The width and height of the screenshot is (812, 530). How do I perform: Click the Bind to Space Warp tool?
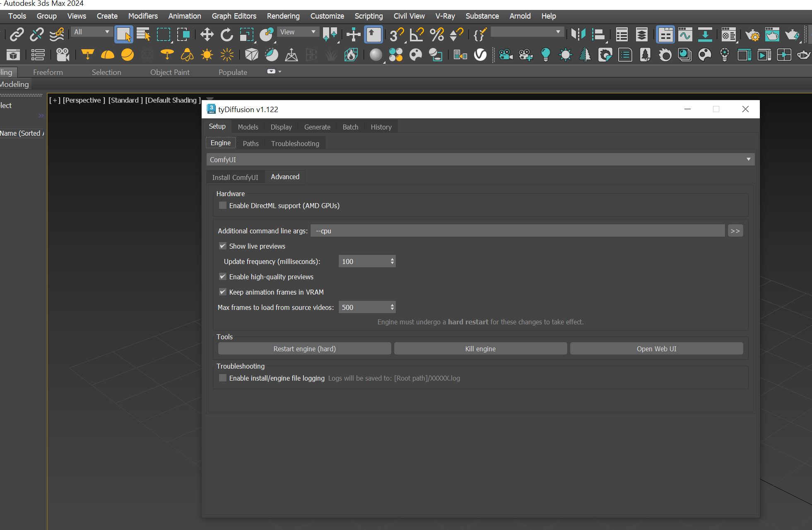57,34
